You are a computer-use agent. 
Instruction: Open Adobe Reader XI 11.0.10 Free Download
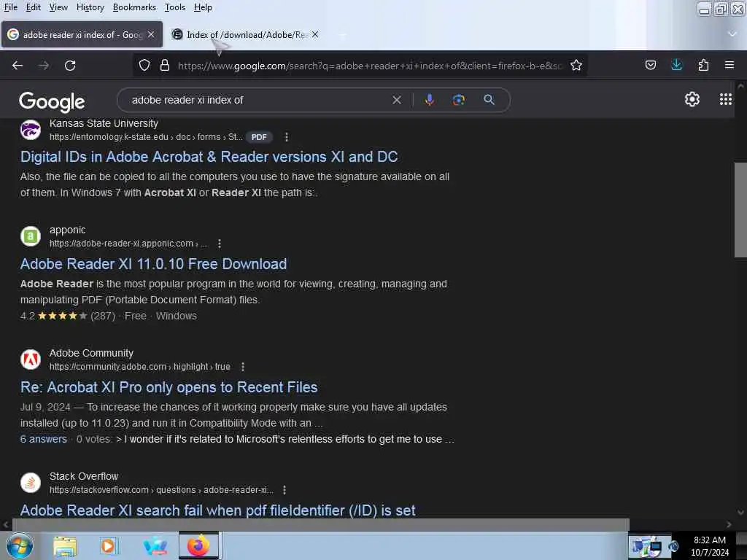click(x=153, y=264)
